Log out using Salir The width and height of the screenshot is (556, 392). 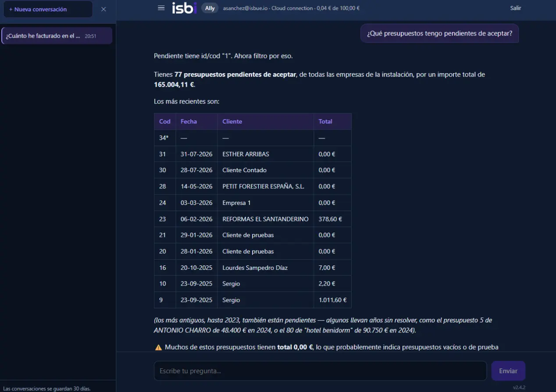(x=516, y=8)
